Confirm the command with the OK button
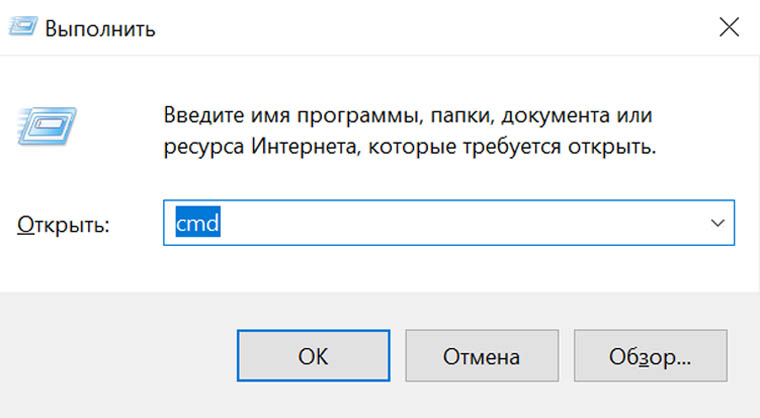Viewport: 760px width, 418px height. (x=313, y=356)
